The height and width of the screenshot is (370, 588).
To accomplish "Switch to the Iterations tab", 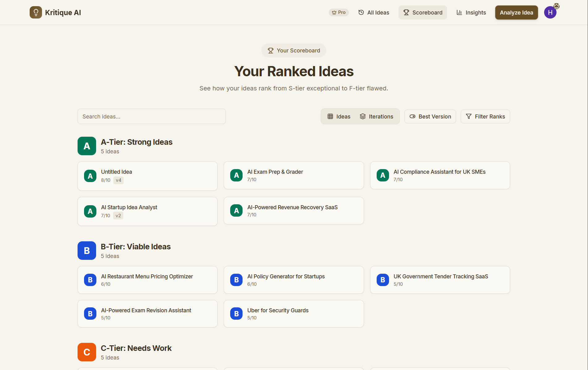I will tap(377, 116).
